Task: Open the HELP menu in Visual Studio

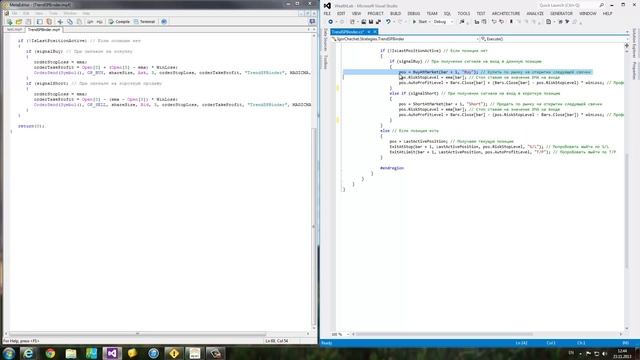Action: [607, 13]
